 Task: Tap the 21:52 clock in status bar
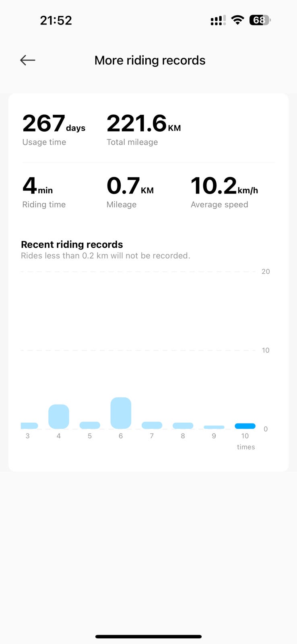(x=56, y=20)
